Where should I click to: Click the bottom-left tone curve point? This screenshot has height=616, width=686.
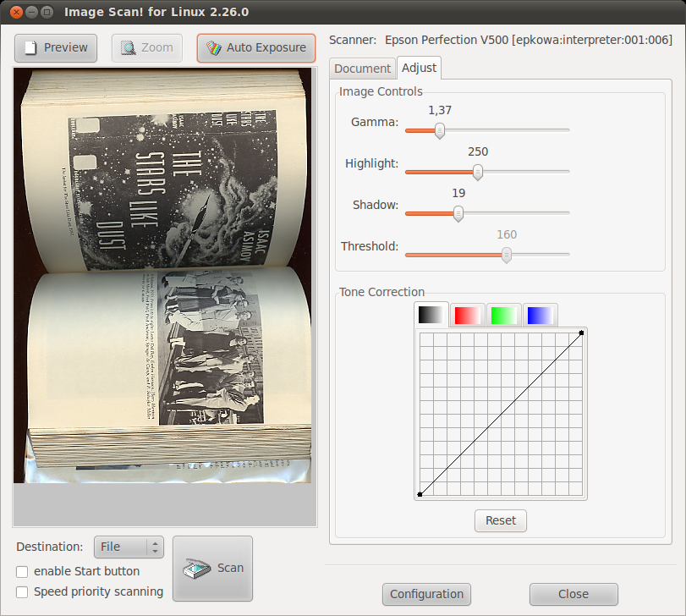(420, 494)
